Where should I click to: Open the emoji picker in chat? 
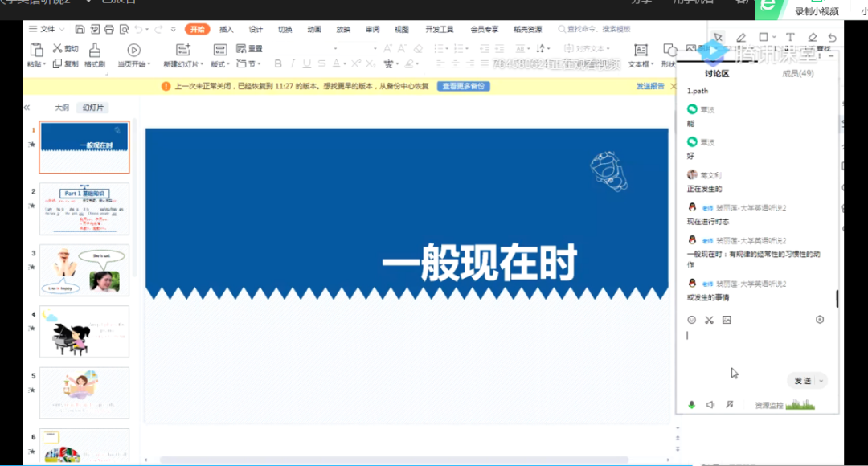pos(691,320)
